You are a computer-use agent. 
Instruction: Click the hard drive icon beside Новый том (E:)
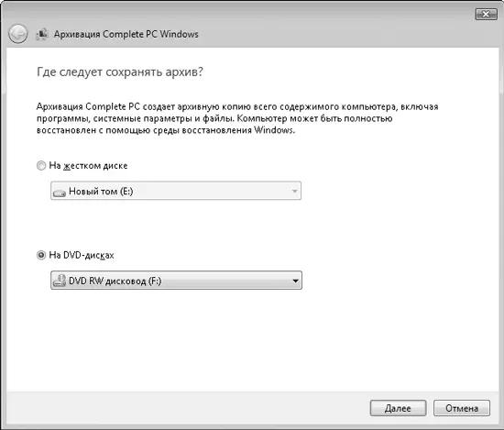[x=60, y=193]
